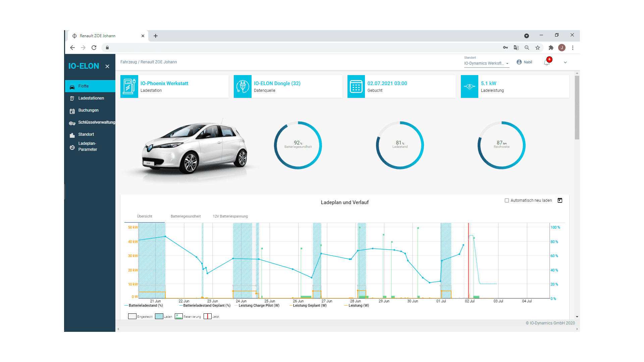Viewport: 644px width, 362px height.
Task: Click the Datenquelle plug icon
Action: (243, 86)
